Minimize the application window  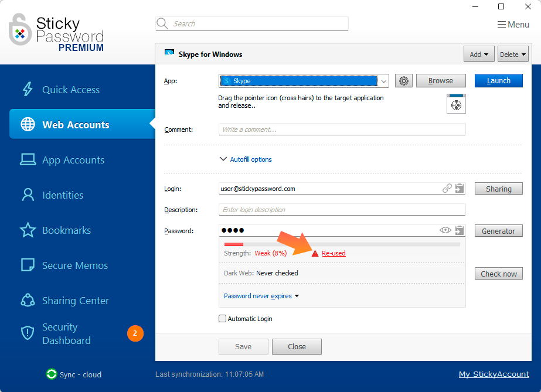[x=475, y=6]
